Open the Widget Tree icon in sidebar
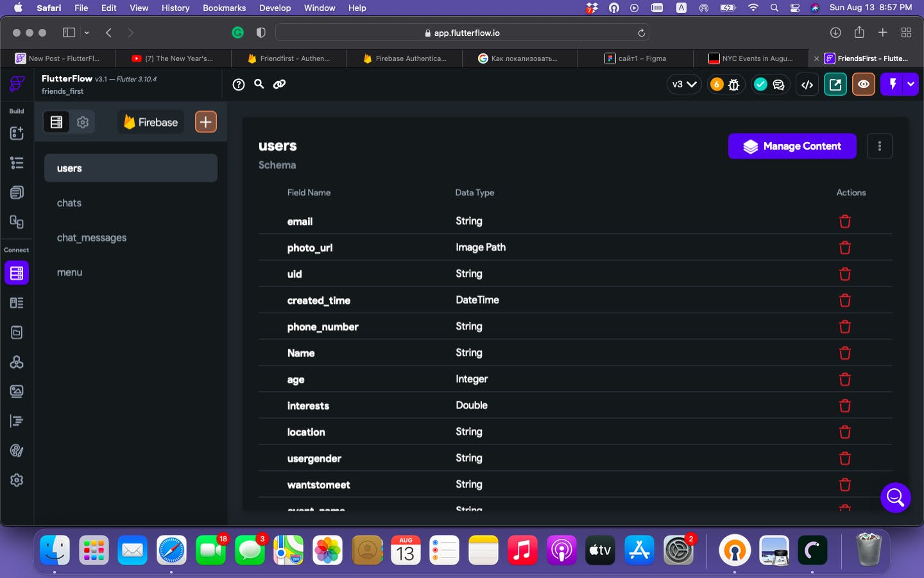This screenshot has width=924, height=578. (17, 163)
